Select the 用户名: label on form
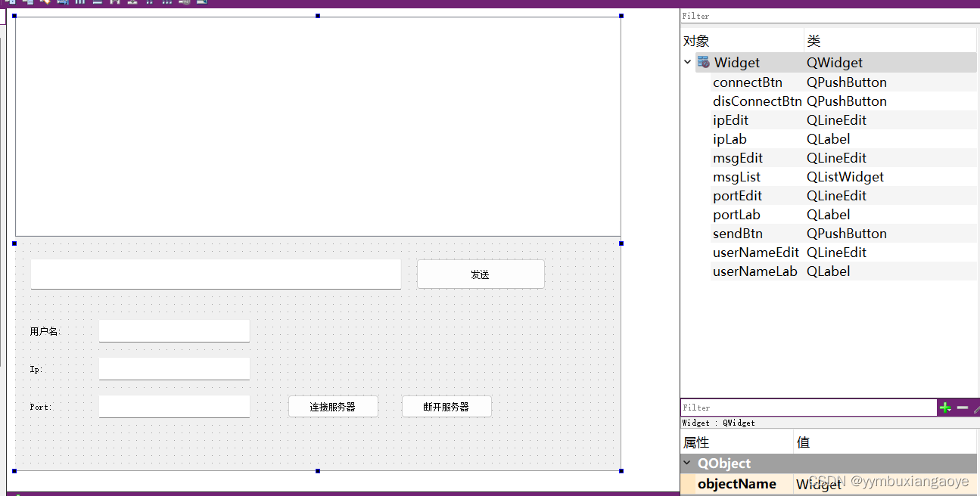980x496 pixels. [45, 331]
